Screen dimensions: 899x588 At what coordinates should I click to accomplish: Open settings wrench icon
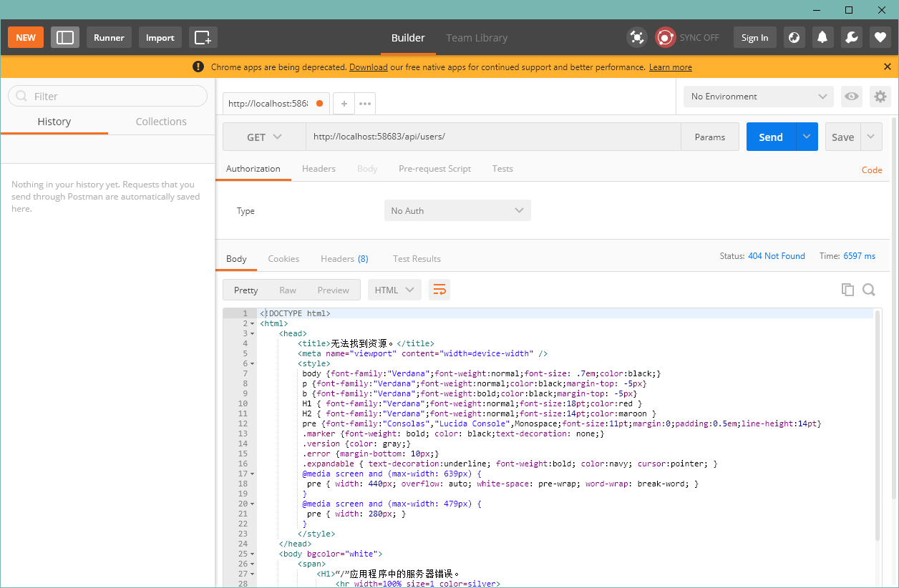(852, 37)
